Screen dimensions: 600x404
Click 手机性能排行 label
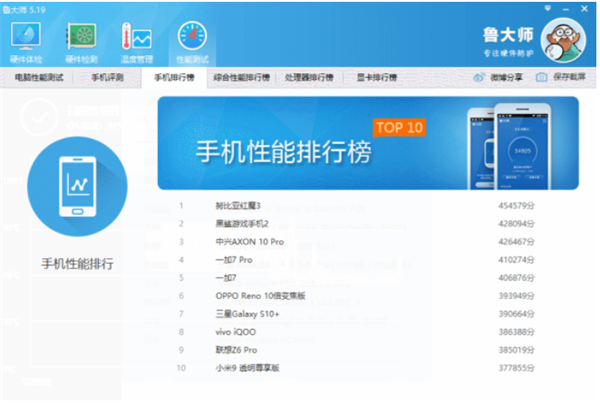click(77, 264)
